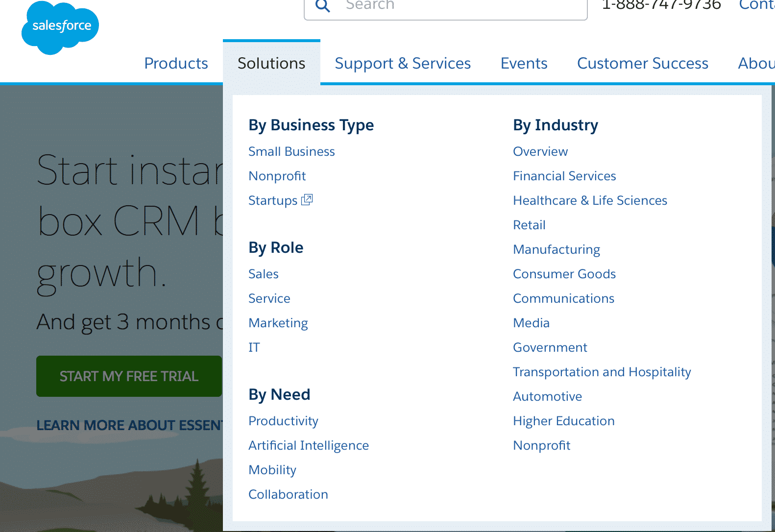The width and height of the screenshot is (775, 532).
Task: Click the By Role heading
Action: (x=276, y=247)
